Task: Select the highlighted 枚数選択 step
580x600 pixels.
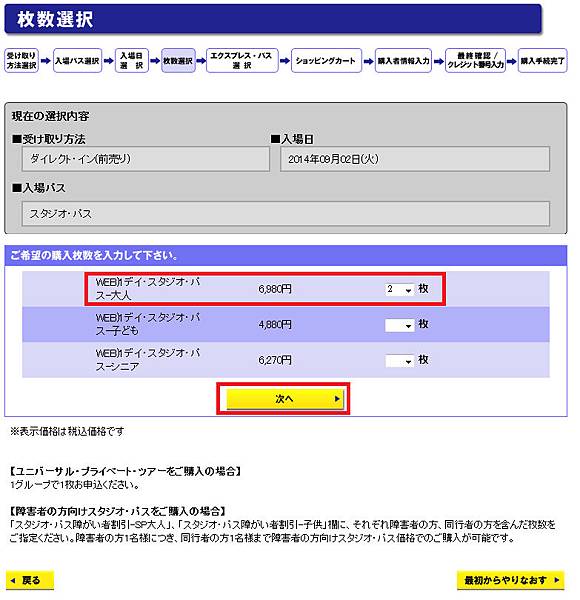Action: point(178,60)
